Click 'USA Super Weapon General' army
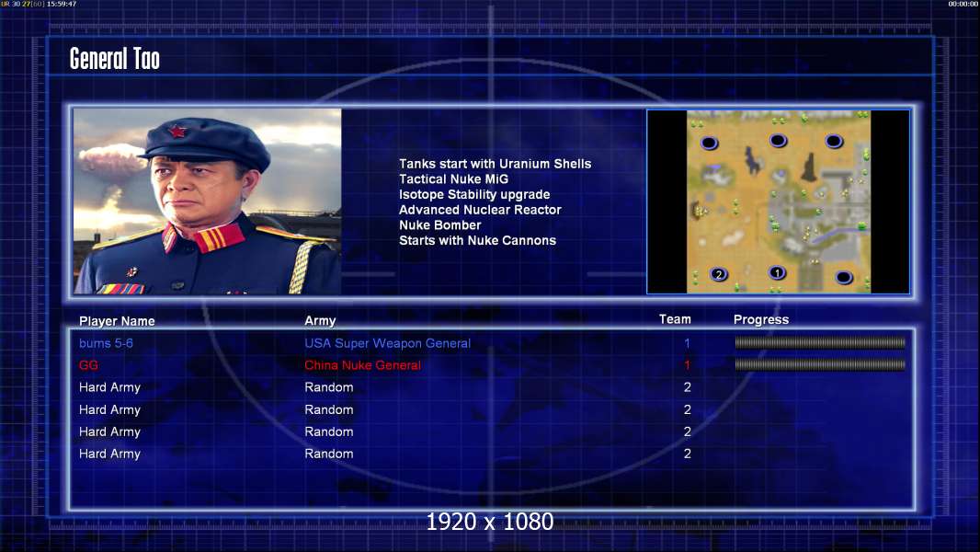This screenshot has width=980, height=552. tap(388, 343)
